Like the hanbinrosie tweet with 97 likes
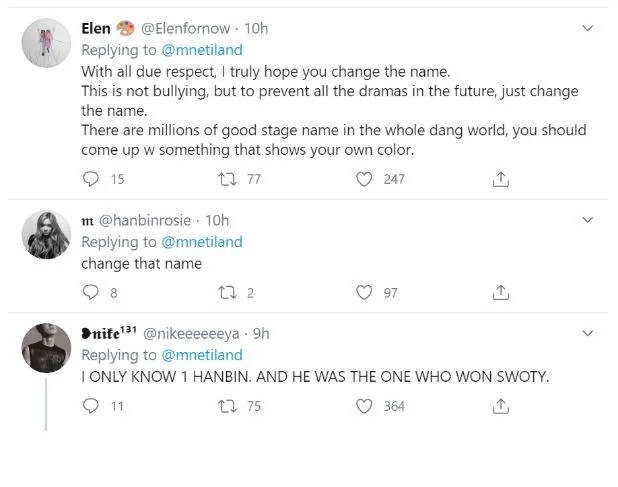This screenshot has width=618, height=487. pos(365,293)
